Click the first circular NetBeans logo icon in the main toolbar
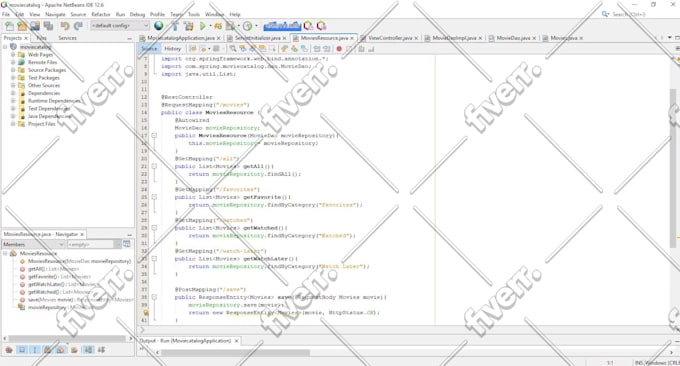Viewport: 680px width, 366px height. 308,26
